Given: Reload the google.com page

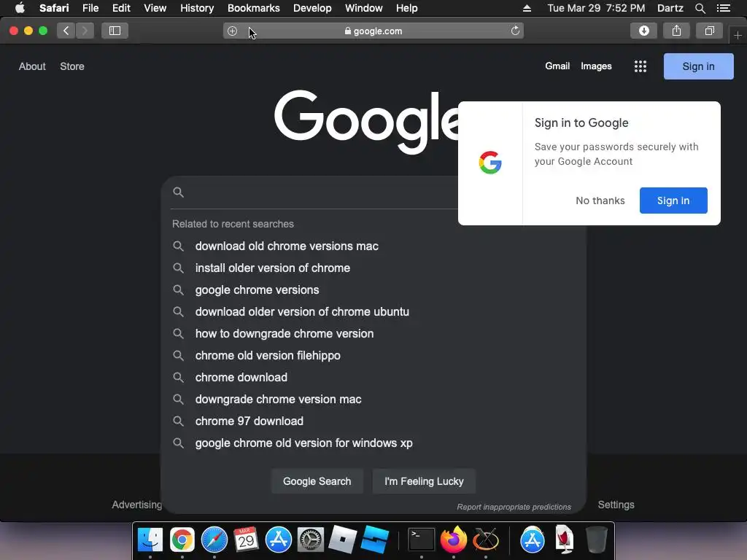Looking at the screenshot, I should (x=515, y=31).
